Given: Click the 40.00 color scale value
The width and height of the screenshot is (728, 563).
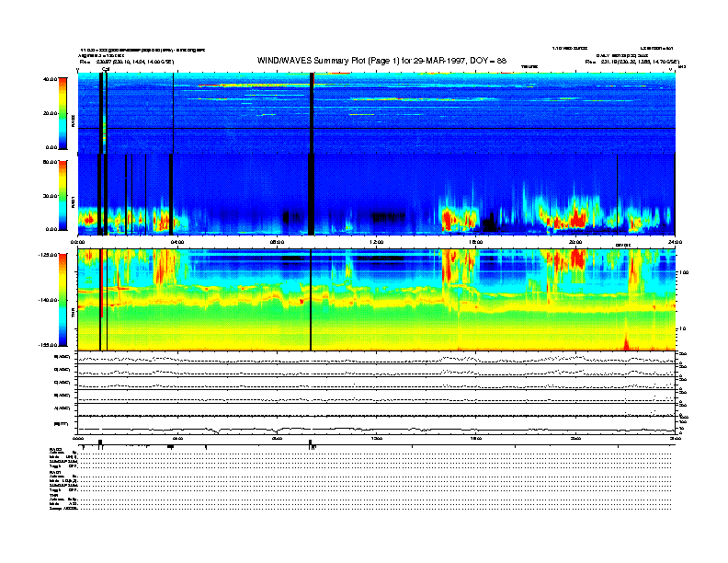Looking at the screenshot, I should point(50,79).
